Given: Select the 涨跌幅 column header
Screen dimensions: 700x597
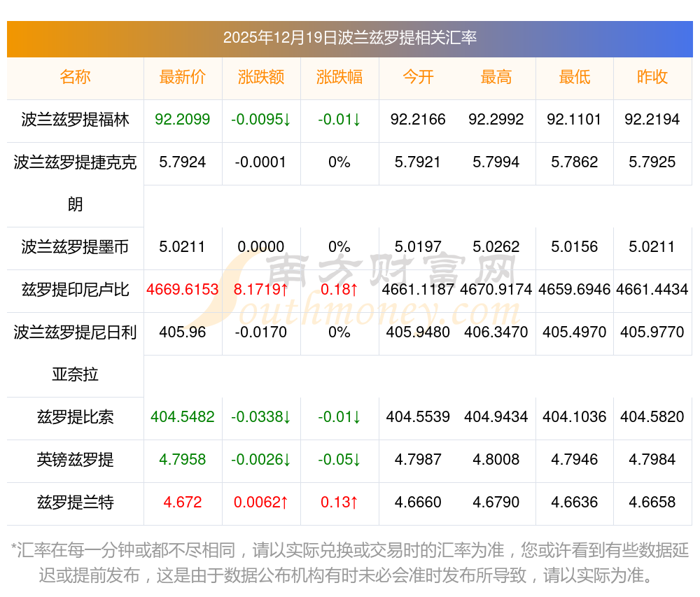Looking at the screenshot, I should coord(339,77).
